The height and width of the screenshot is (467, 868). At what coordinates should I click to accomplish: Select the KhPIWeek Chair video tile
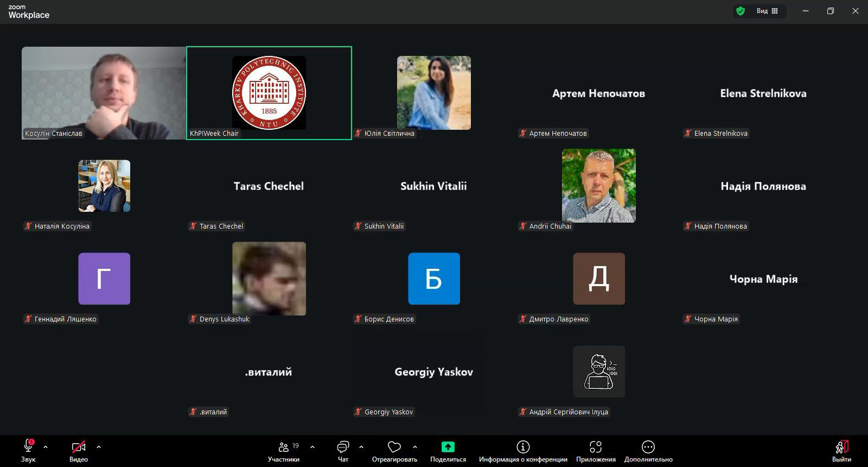(269, 93)
